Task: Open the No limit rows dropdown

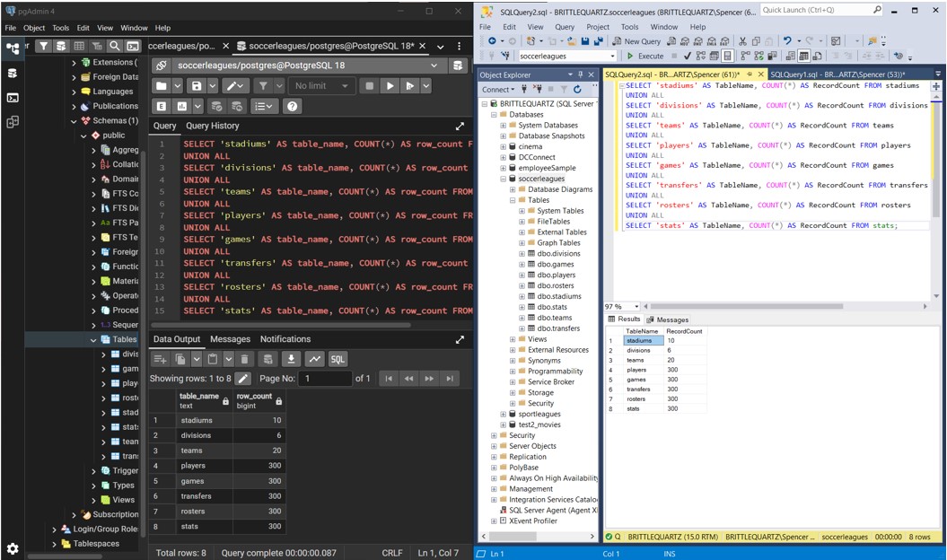Action: (320, 86)
